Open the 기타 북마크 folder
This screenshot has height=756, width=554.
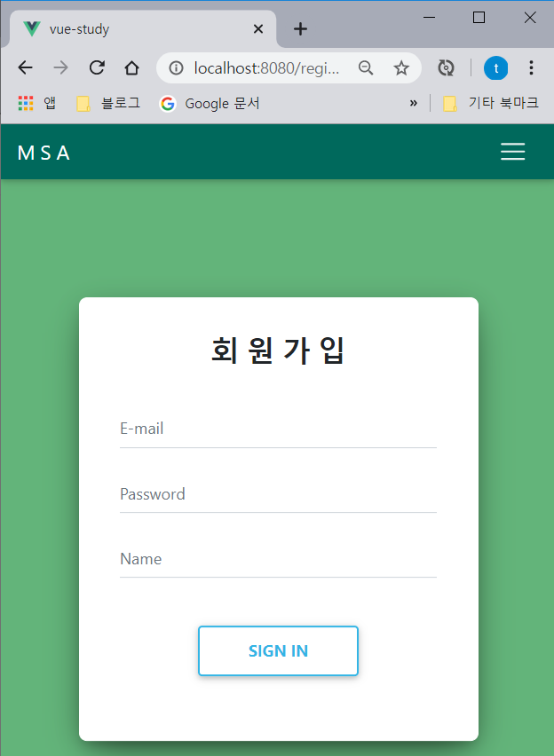[491, 103]
